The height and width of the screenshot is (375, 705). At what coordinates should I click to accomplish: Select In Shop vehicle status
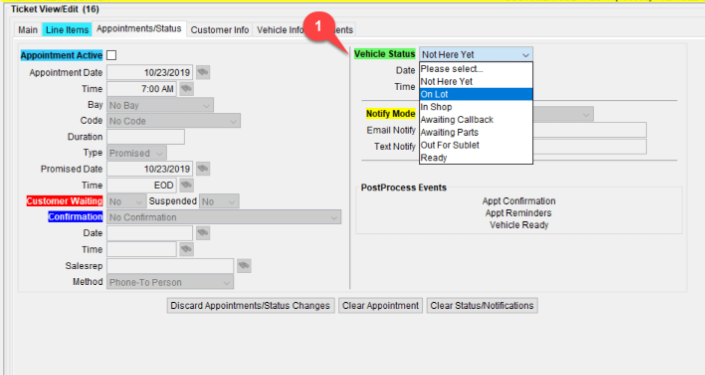click(476, 107)
